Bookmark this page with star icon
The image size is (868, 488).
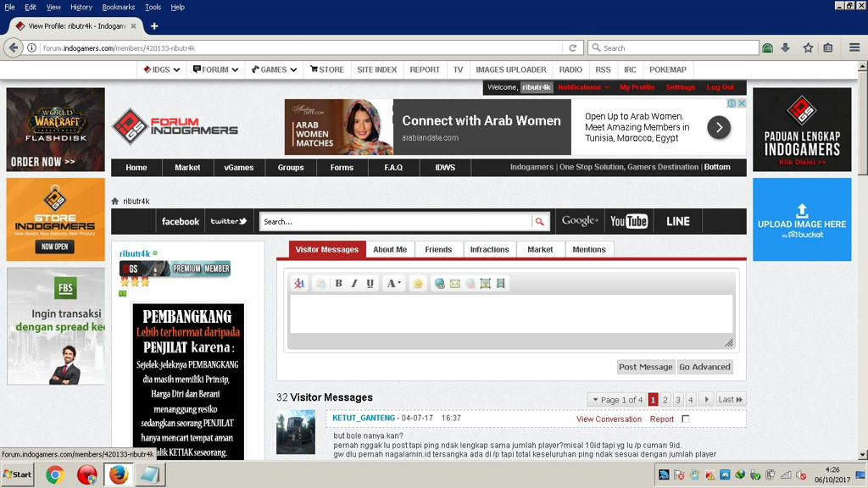point(808,48)
